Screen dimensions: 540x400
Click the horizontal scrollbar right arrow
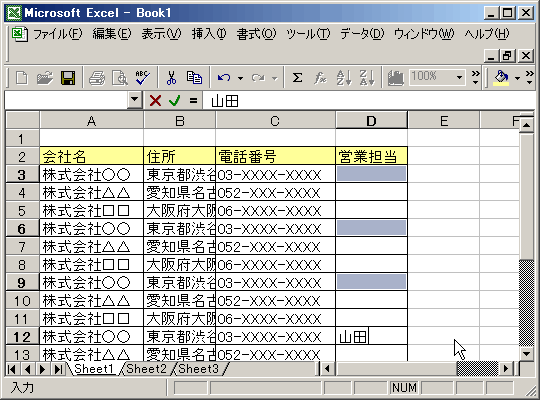506,369
